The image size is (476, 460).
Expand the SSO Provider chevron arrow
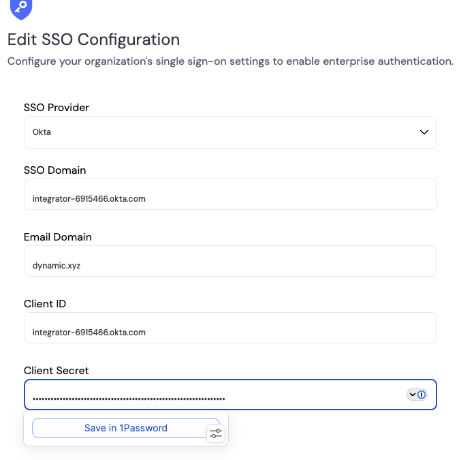[424, 132]
